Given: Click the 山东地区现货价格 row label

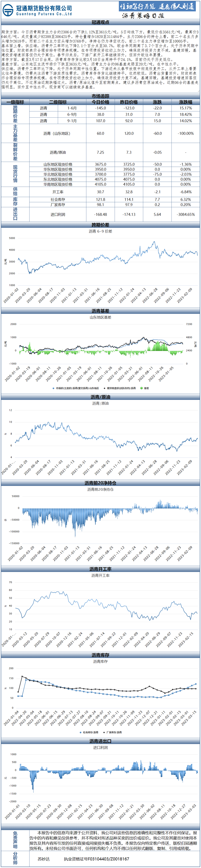Looking at the screenshot, I should point(58,164).
